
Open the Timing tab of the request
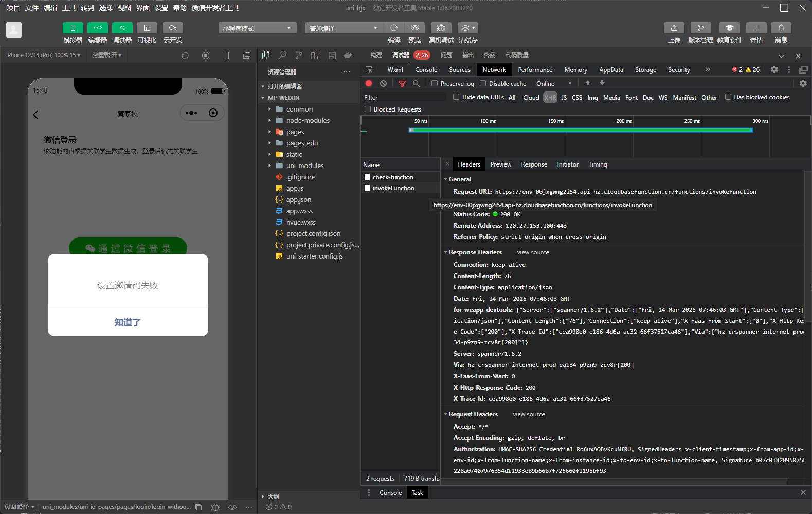tap(598, 164)
